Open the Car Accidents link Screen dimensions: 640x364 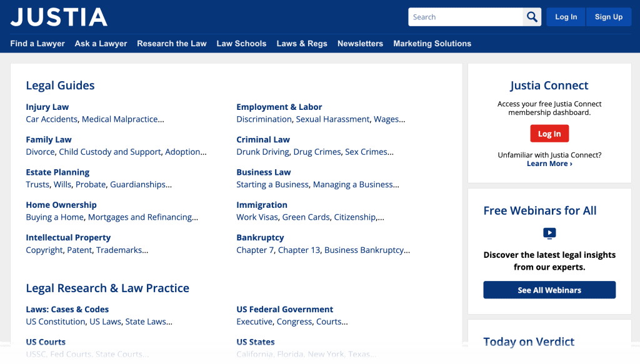tap(51, 119)
